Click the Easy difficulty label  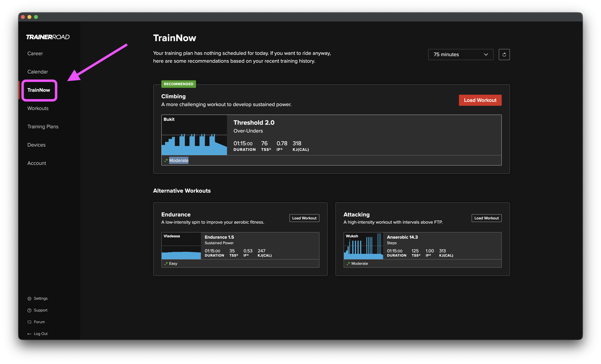pos(173,263)
